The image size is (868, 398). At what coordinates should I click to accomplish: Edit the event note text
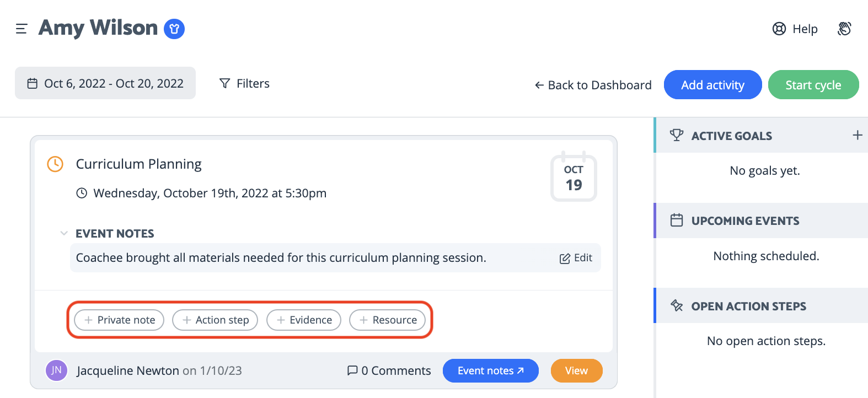(576, 258)
